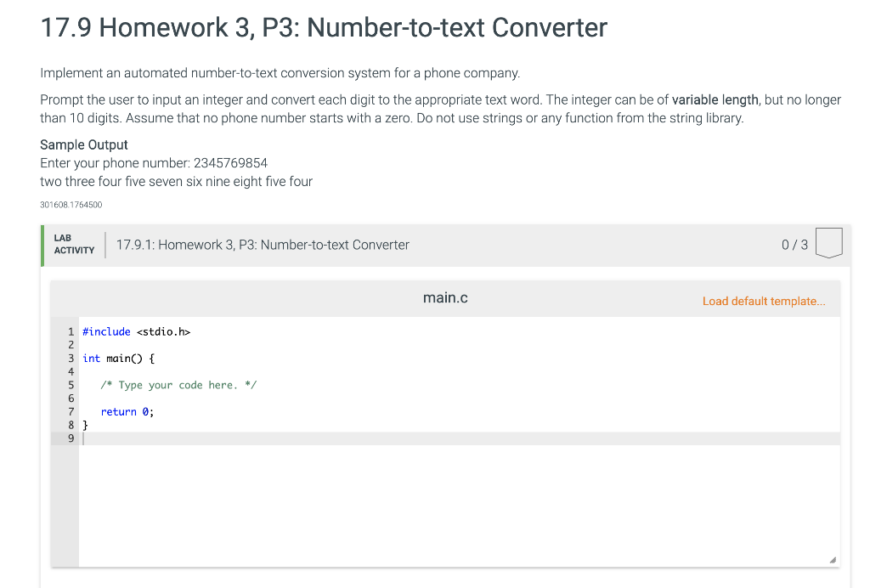Click the 'Type your code here' comment
870x588 pixels.
coord(178,385)
